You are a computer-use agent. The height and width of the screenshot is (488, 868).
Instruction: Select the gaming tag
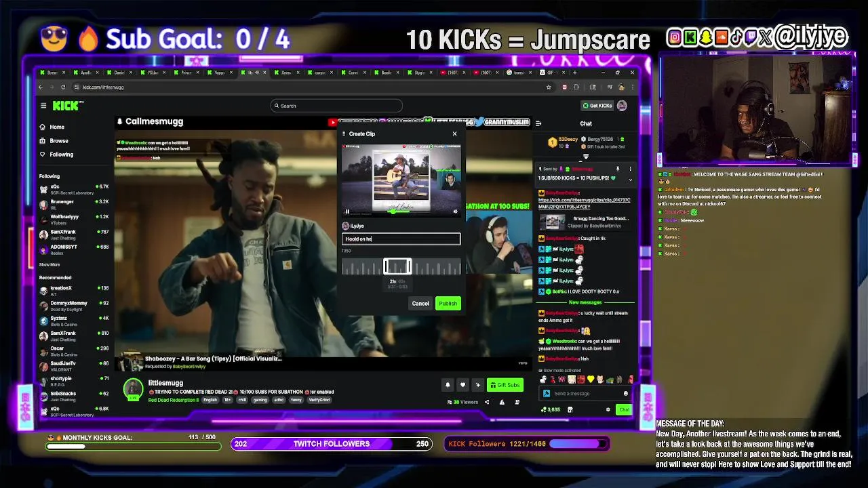point(260,400)
